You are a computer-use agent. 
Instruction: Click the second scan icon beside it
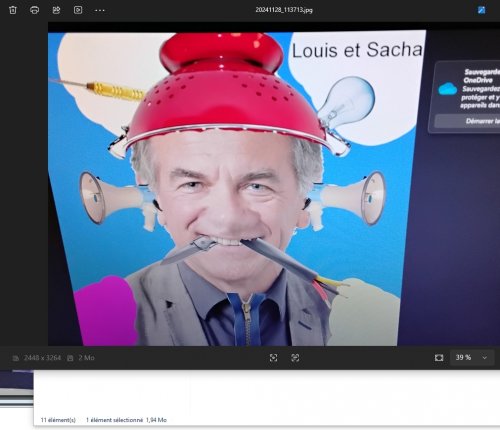tap(295, 358)
